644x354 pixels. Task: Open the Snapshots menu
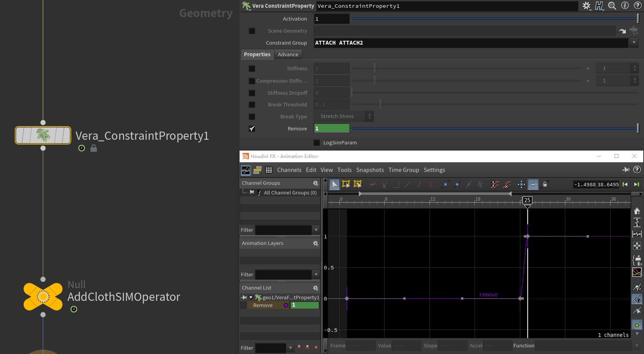pyautogui.click(x=370, y=170)
